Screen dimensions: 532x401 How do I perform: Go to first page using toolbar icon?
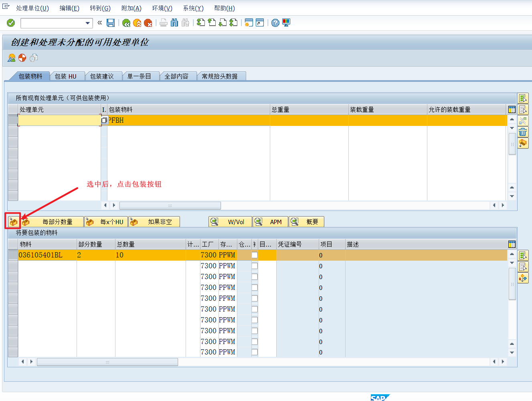coord(201,23)
